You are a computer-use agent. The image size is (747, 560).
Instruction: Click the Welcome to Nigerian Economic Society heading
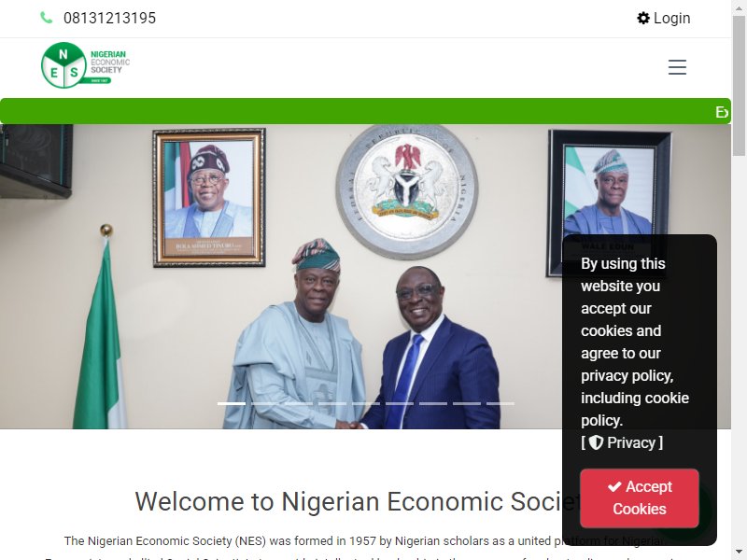tap(365, 501)
